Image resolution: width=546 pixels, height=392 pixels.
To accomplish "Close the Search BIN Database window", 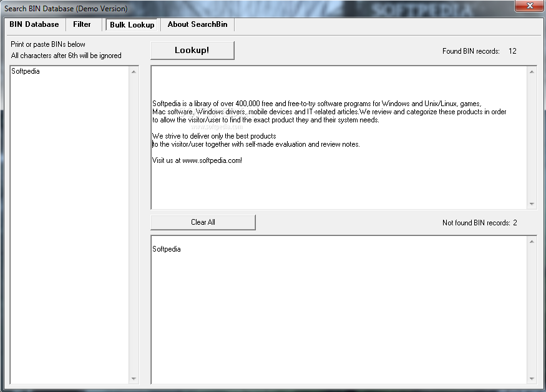I will coord(530,6).
